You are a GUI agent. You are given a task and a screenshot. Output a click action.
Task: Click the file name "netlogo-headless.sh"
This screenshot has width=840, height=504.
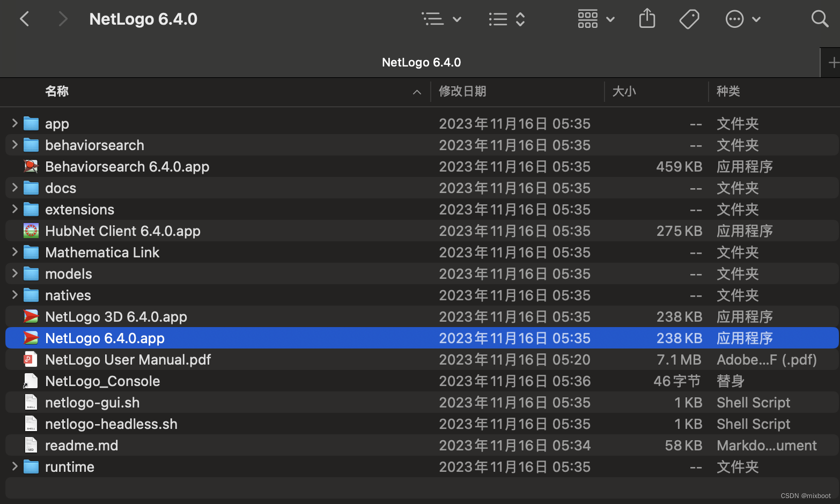111,424
